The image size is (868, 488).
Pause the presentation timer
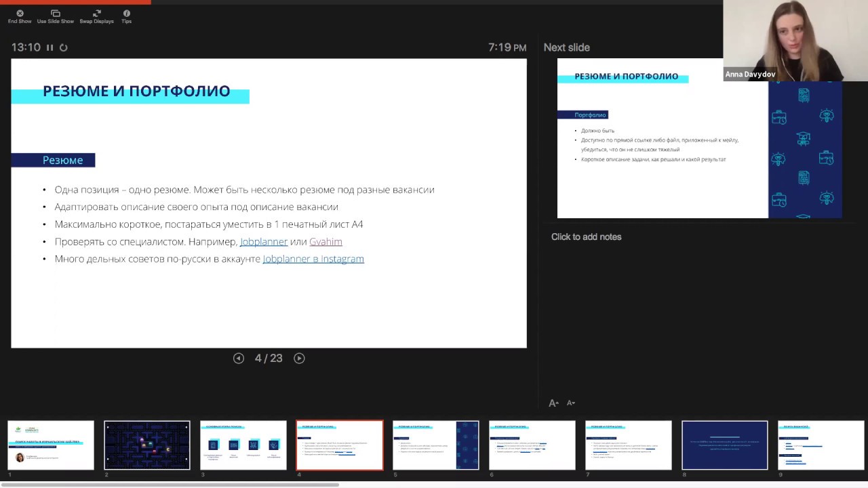click(x=50, y=47)
